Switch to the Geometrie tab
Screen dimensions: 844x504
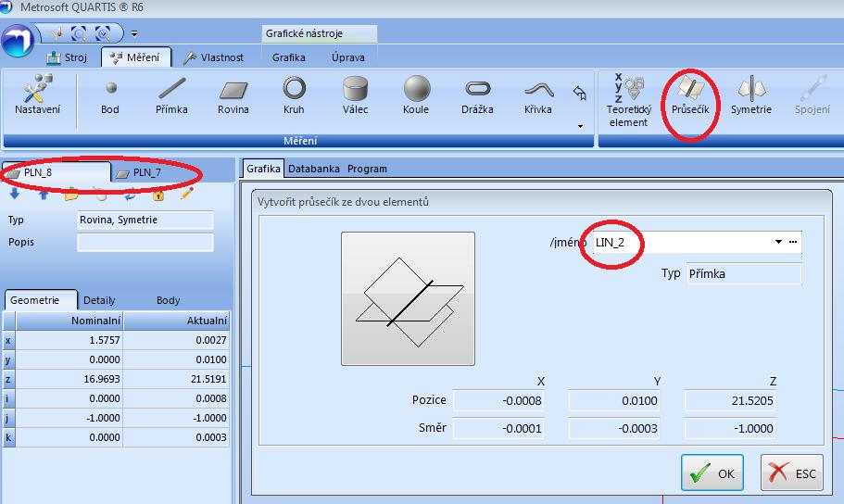coord(41,300)
